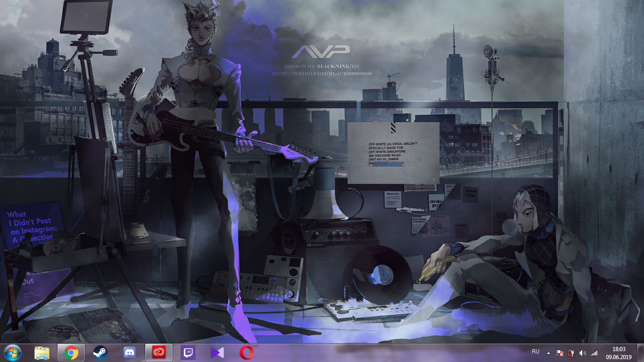The height and width of the screenshot is (362, 644).
Task: Show hidden tray icons arrow
Action: pos(548,353)
